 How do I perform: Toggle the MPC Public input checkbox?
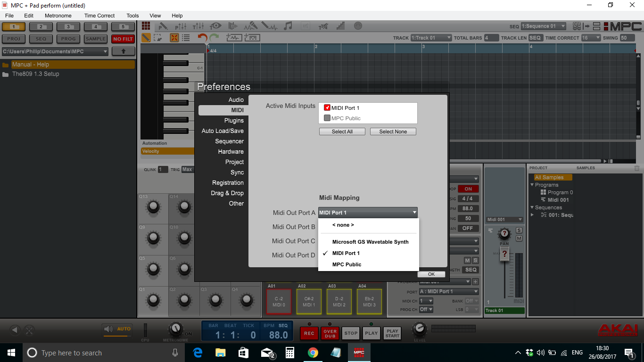click(327, 118)
